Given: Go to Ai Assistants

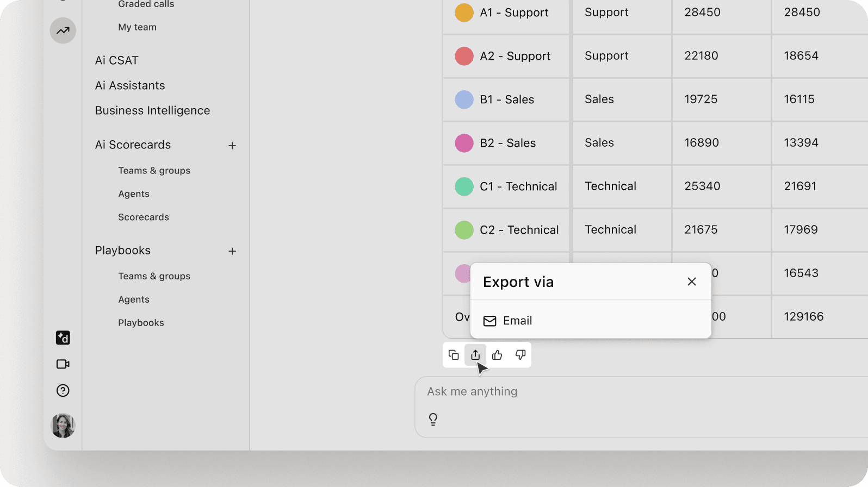Looking at the screenshot, I should 129,85.
